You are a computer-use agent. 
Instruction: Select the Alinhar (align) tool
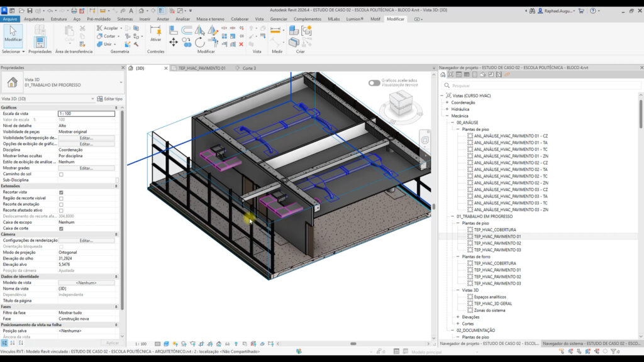pyautogui.click(x=174, y=30)
